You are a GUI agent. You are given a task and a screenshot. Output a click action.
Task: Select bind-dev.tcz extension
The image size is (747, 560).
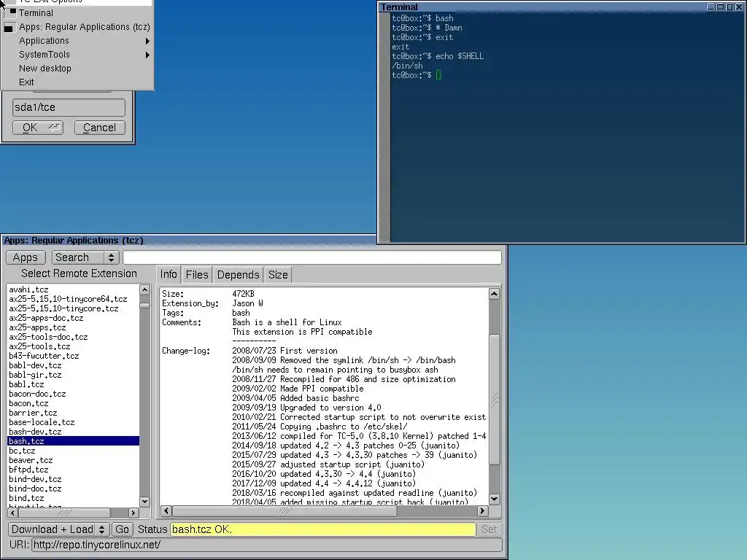coord(73,480)
